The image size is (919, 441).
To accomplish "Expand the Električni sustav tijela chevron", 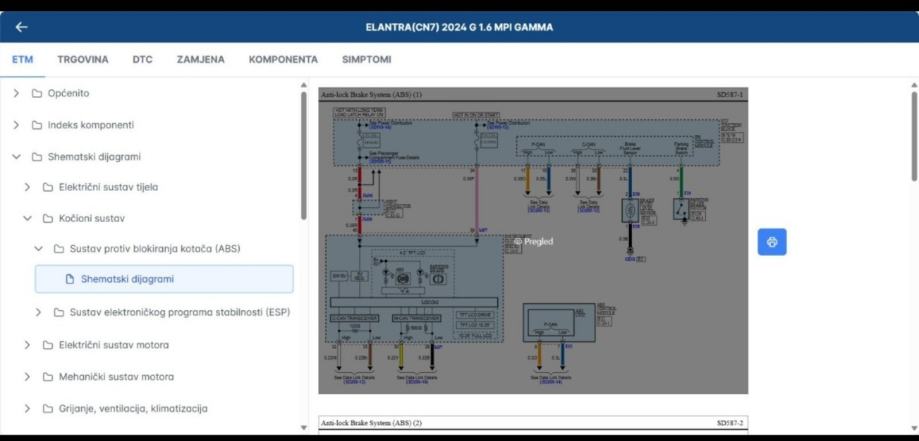I will 27,187.
